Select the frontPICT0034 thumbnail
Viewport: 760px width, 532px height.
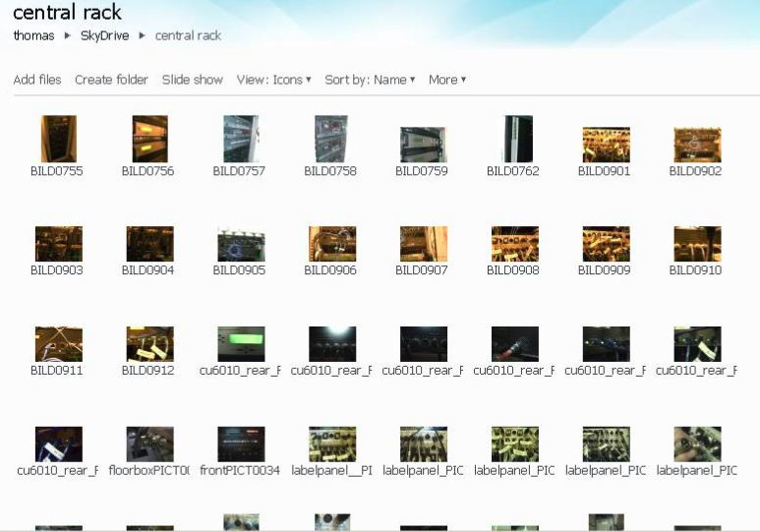pos(240,444)
